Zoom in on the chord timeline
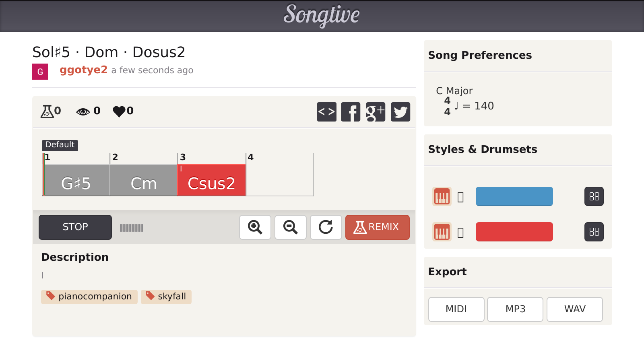Viewport: 644px width, 338px height. pyautogui.click(x=255, y=227)
